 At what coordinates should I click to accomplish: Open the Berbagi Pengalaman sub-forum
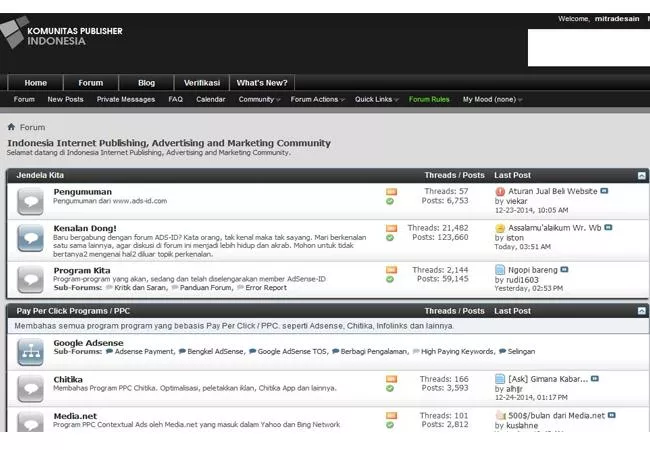pyautogui.click(x=374, y=351)
